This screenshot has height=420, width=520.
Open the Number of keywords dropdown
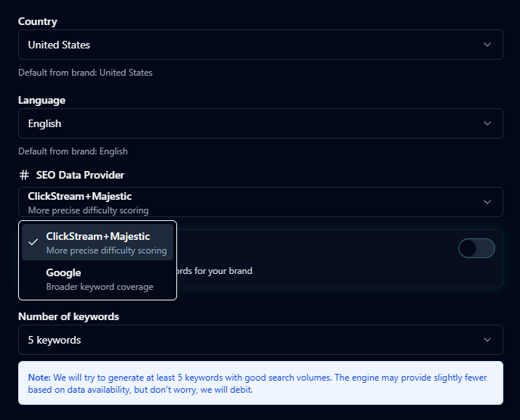point(260,340)
